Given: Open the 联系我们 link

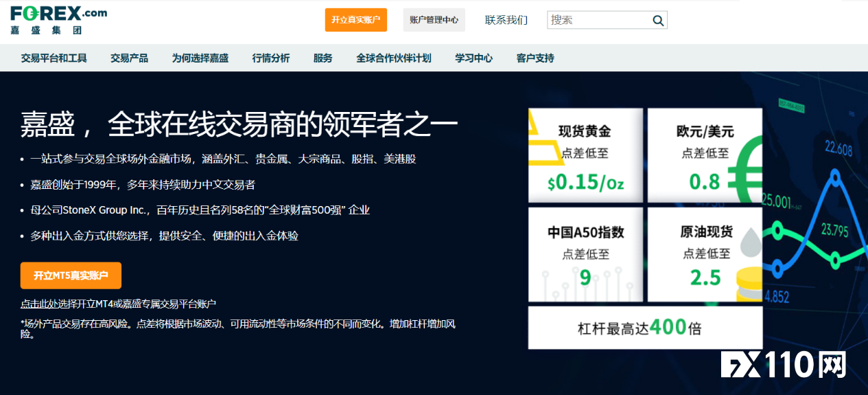Looking at the screenshot, I should (506, 20).
